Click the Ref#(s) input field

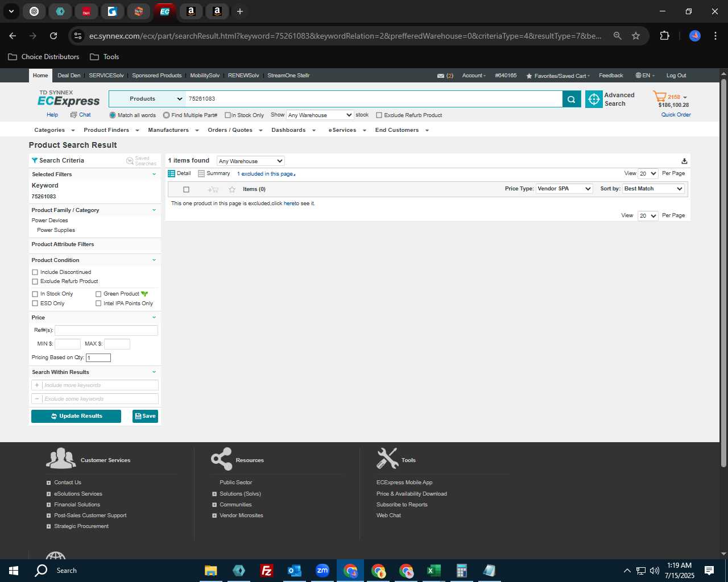[106, 330]
